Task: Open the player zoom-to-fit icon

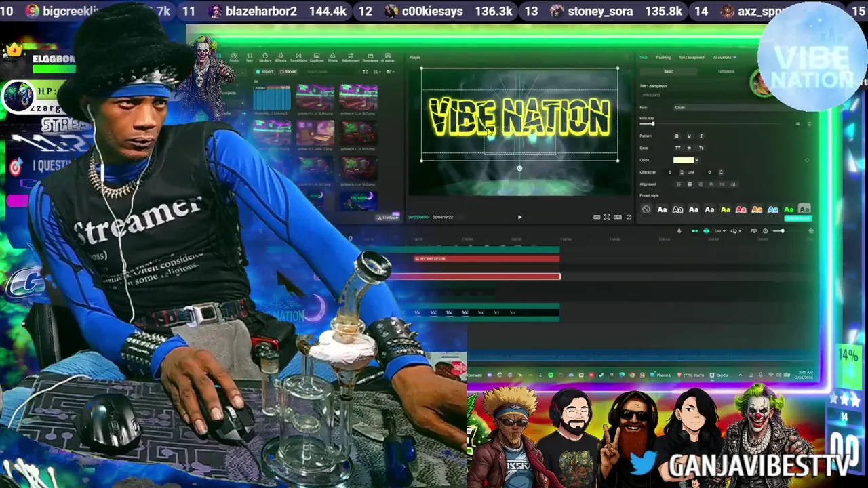Action: 607,217
